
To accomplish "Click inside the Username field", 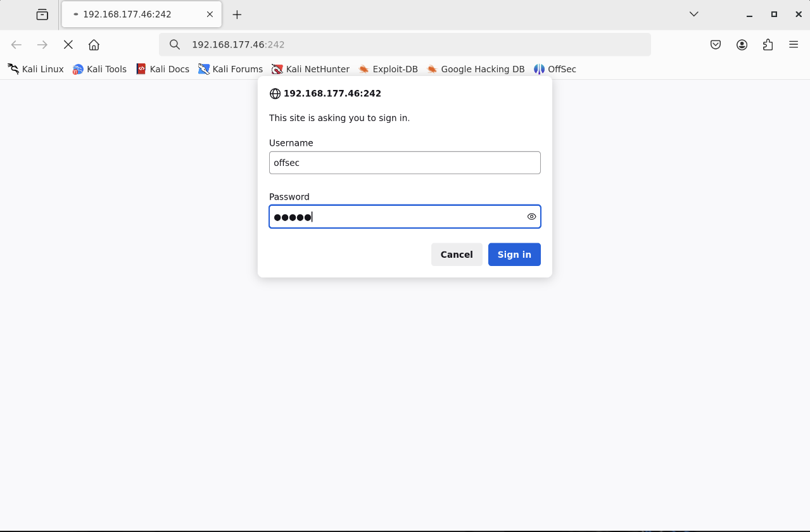I will coord(405,163).
